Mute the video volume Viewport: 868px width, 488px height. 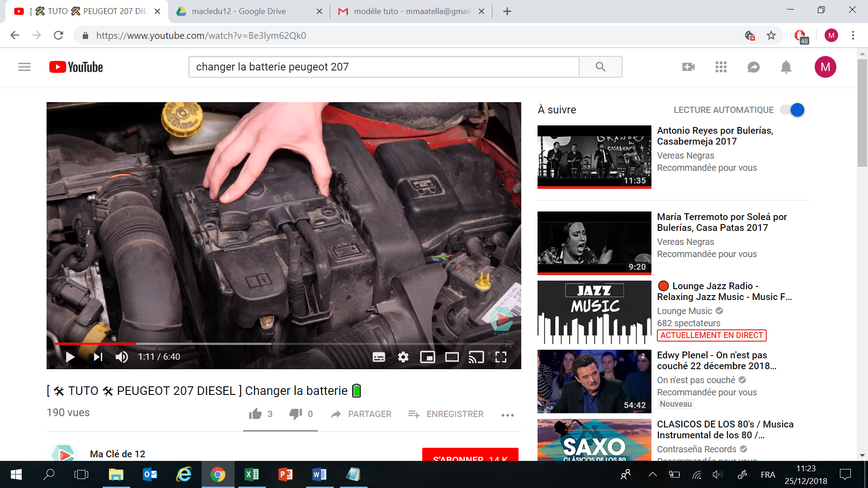tap(122, 357)
